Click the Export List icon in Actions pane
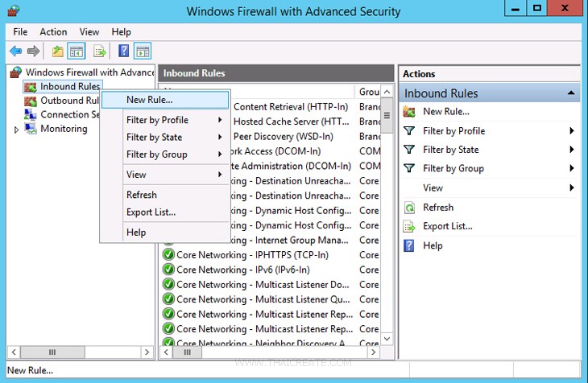 409,226
